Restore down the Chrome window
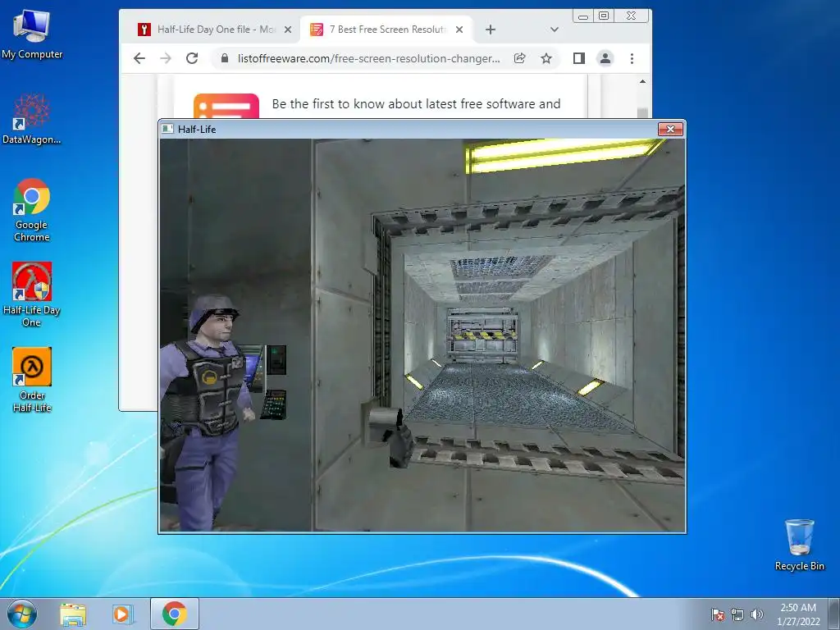The image size is (840, 630). (x=604, y=16)
